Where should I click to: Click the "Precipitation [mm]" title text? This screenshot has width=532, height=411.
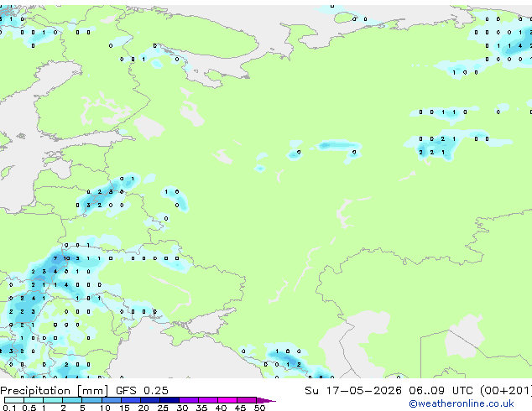click(55, 391)
